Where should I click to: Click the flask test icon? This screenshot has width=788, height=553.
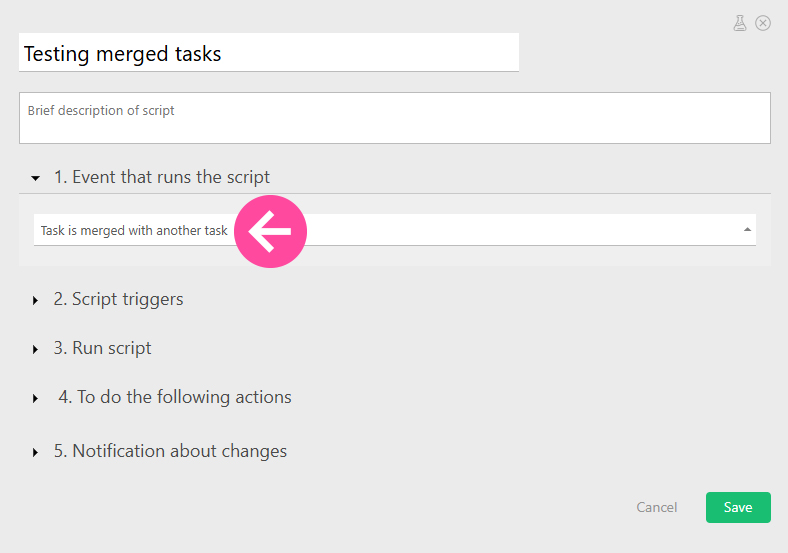coord(740,23)
